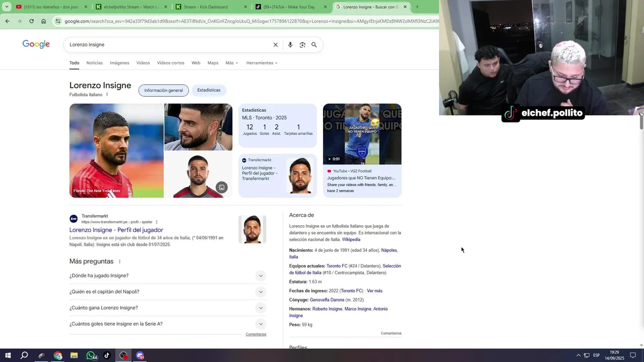Screen dimensions: 644x362
Task: Open the three-dot menu next to Futbolista italiano
Action: pos(107,95)
